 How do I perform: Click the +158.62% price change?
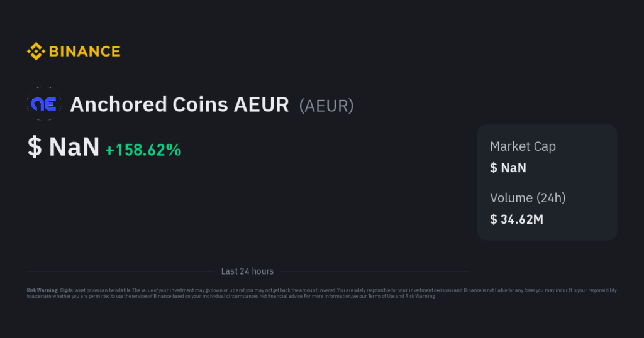[x=143, y=150]
